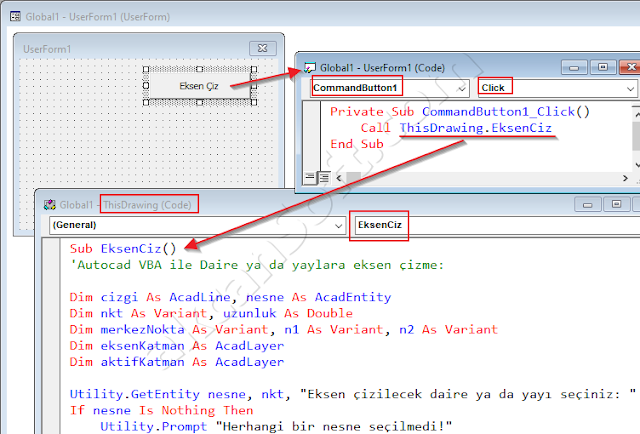Click the 'Call ThisDrawing.EksenCiz' code line
This screenshot has width=640, height=434.
pos(456,128)
